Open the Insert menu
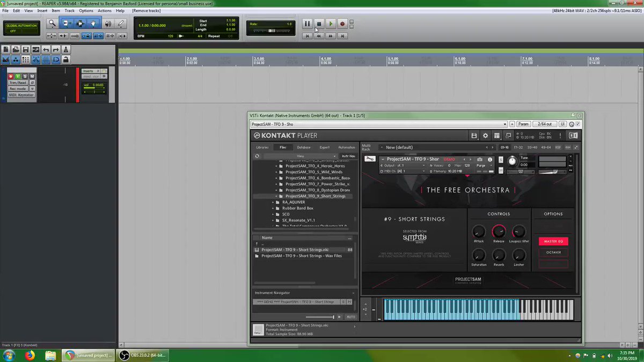Image resolution: width=644 pixels, height=362 pixels. pos(42,11)
